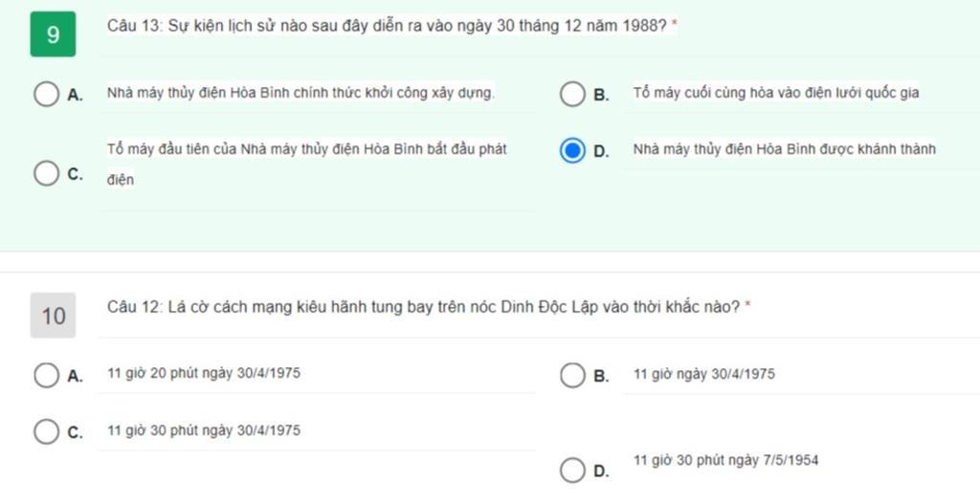Click green question number 9 badge
The width and height of the screenshot is (980, 503).
54,34
